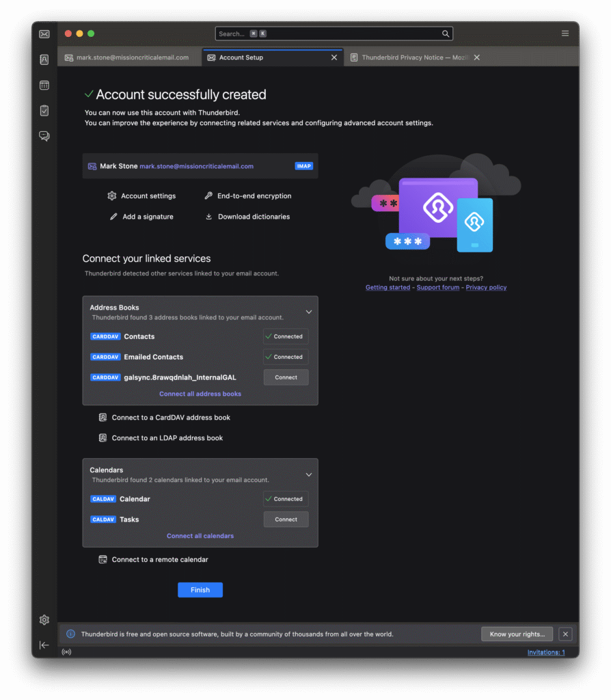Screen dimensions: 611x700
Task: Open the Tasks space icon
Action: pyautogui.click(x=44, y=110)
